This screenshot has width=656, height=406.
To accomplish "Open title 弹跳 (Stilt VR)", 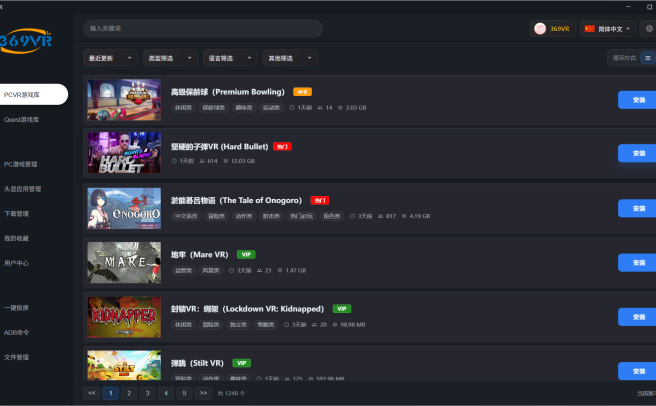I will (x=197, y=362).
